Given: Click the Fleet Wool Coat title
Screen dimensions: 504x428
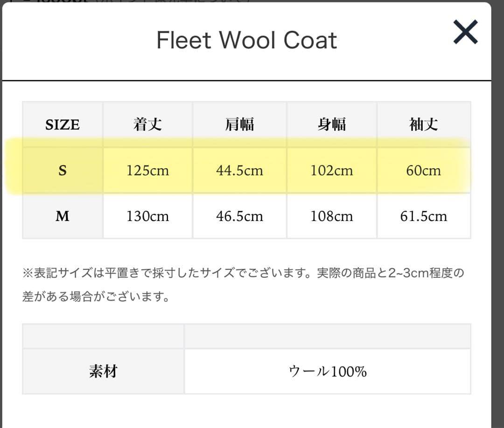Looking at the screenshot, I should coord(247,40).
